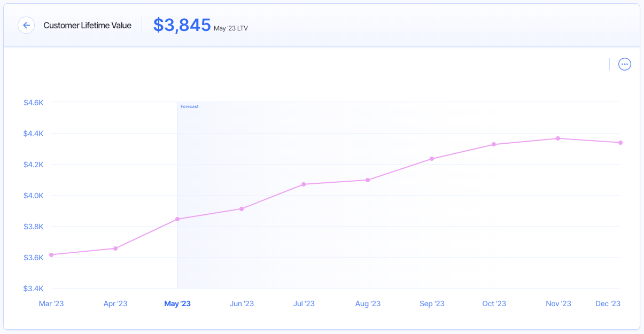Click the July '23 data point on trend line

click(x=304, y=184)
